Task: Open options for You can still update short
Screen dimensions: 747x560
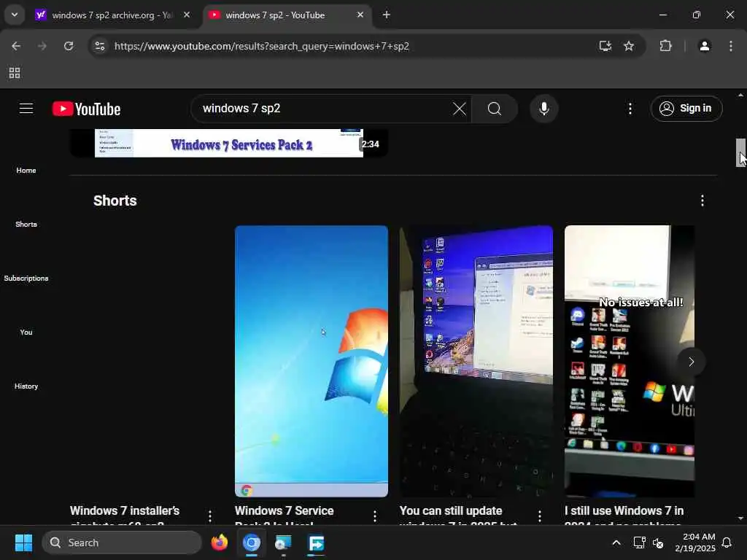Action: (x=540, y=516)
